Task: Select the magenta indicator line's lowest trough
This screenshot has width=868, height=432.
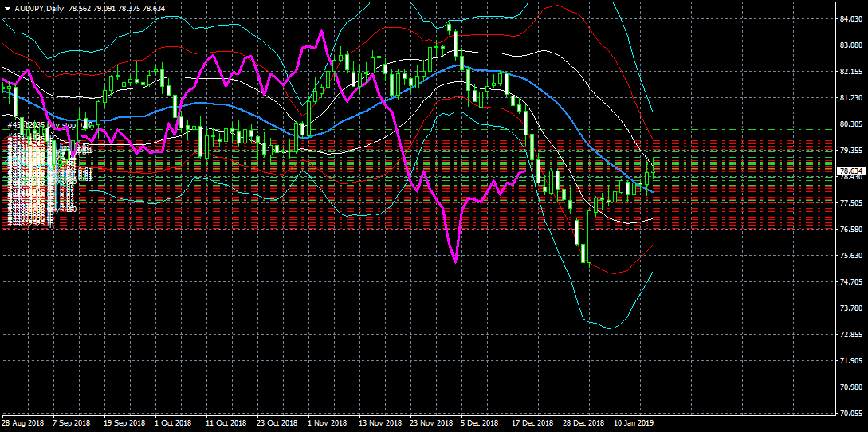Action: [454, 261]
